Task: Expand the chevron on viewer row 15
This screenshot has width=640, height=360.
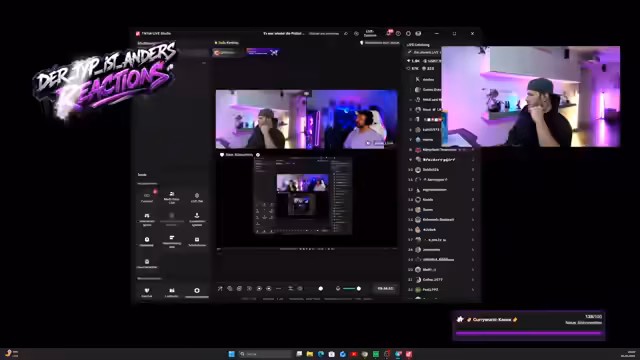Action: 473,220
